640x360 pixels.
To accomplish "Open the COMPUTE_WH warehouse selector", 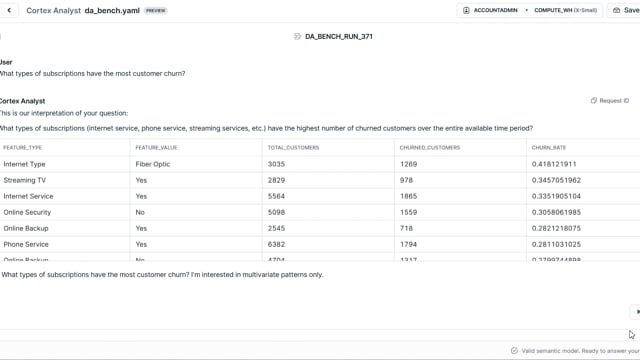I will pos(565,10).
